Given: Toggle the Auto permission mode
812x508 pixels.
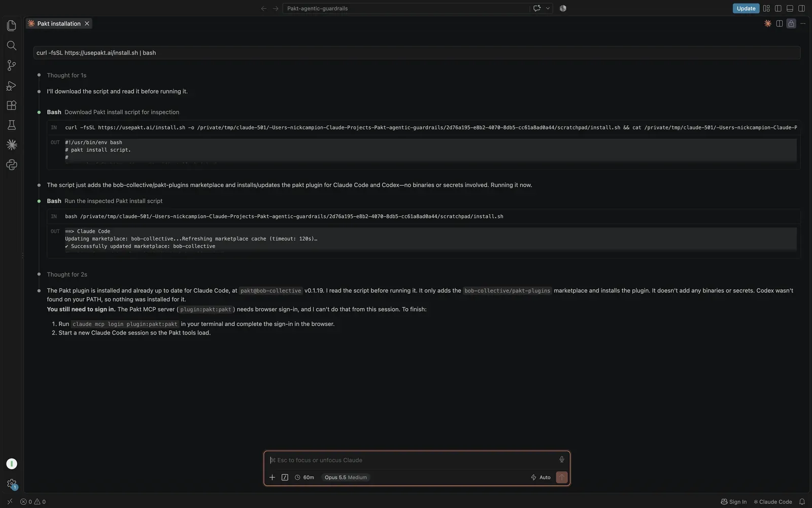Looking at the screenshot, I should 540,477.
